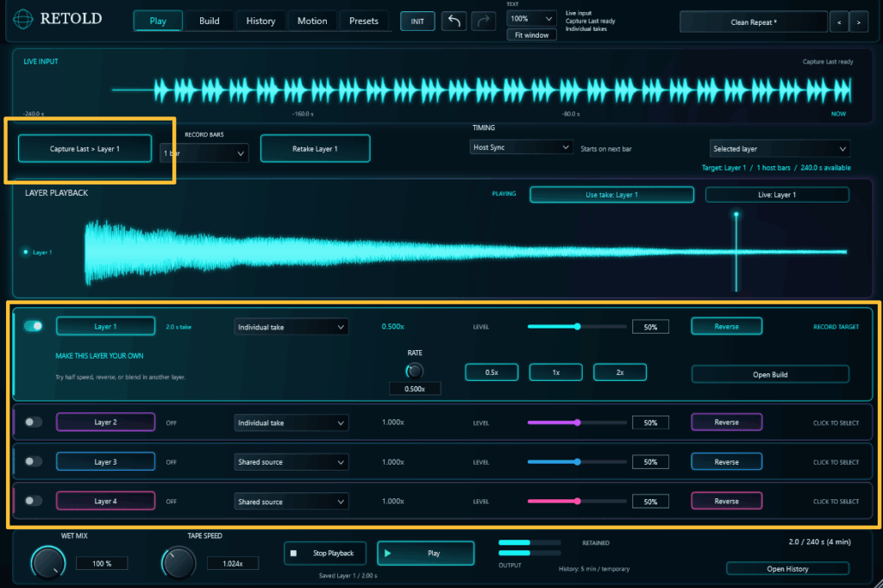Click the INIT button
The height and width of the screenshot is (588, 883).
pyautogui.click(x=417, y=22)
